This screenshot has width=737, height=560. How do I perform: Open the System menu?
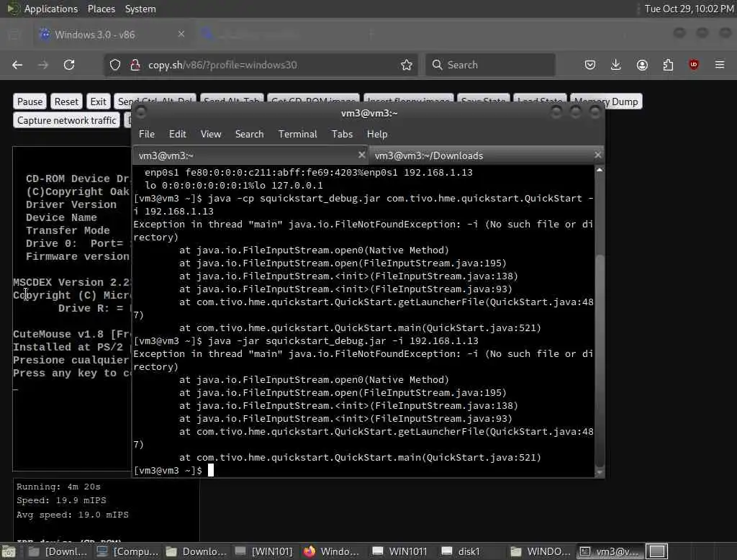140,9
